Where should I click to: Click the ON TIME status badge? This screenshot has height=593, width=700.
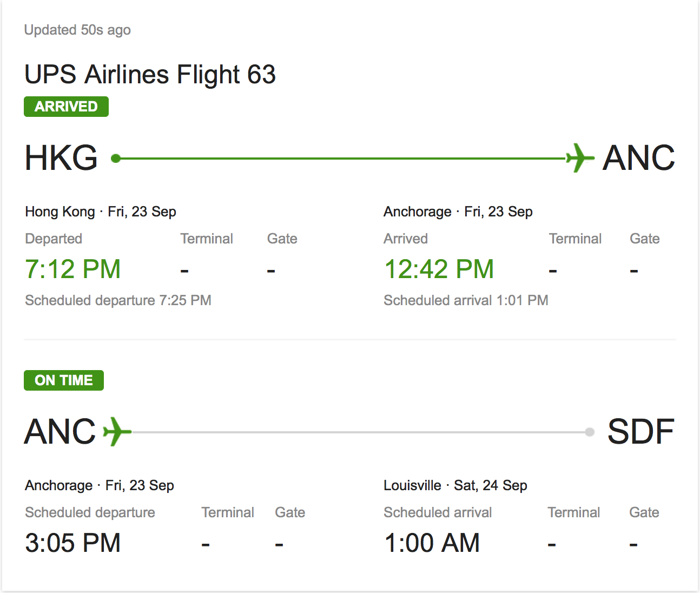pos(64,380)
